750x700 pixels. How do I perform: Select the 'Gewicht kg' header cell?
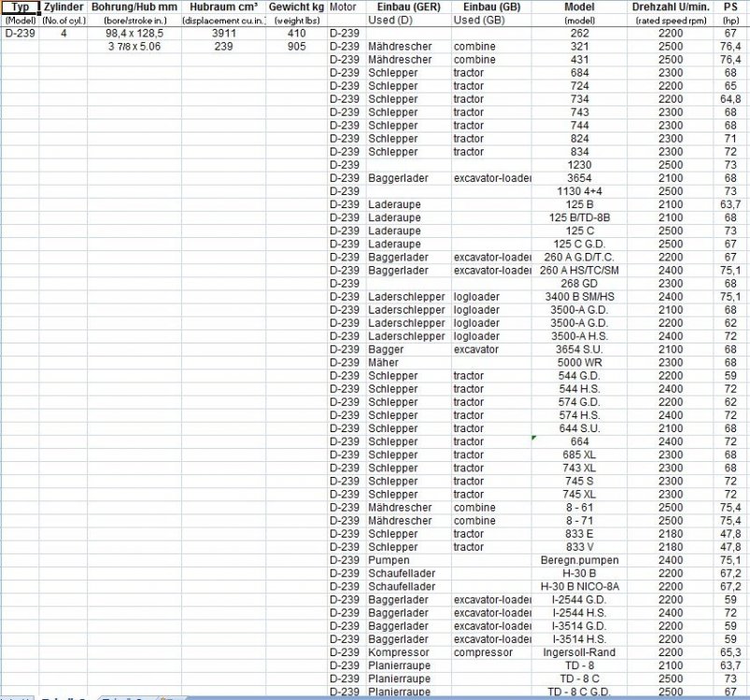coord(297,7)
